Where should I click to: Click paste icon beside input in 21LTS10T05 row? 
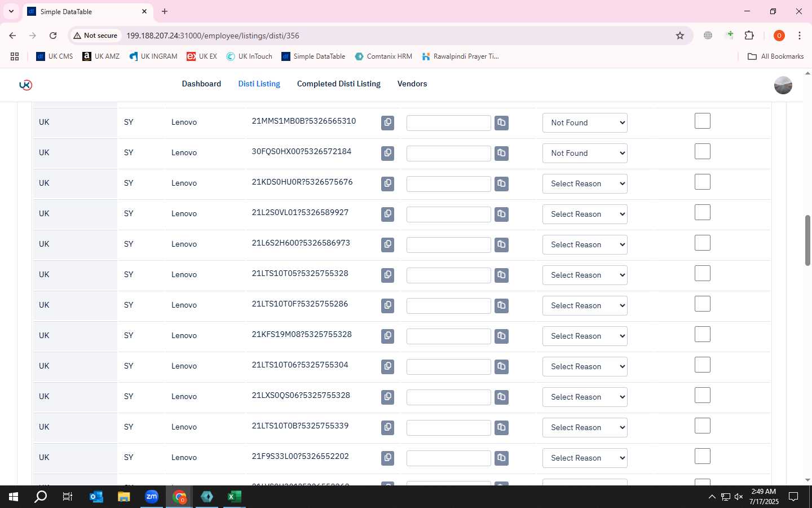pos(501,275)
